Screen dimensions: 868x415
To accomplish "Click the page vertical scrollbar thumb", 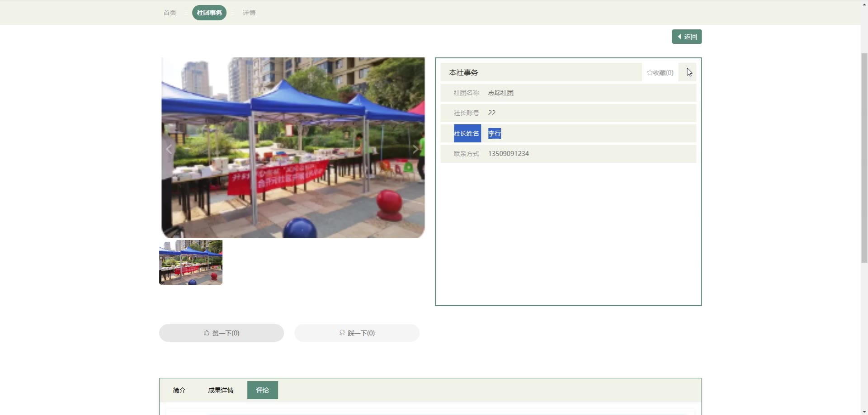I will (864, 158).
